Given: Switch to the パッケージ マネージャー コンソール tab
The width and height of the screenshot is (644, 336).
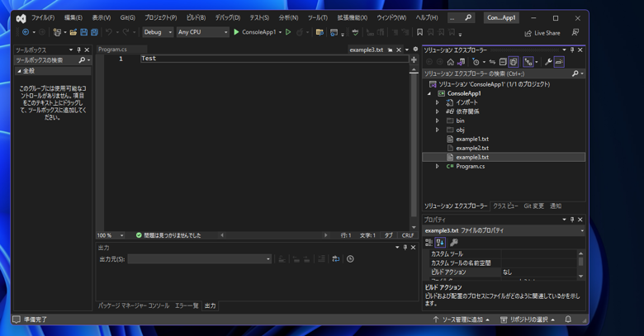Looking at the screenshot, I should (x=134, y=305).
